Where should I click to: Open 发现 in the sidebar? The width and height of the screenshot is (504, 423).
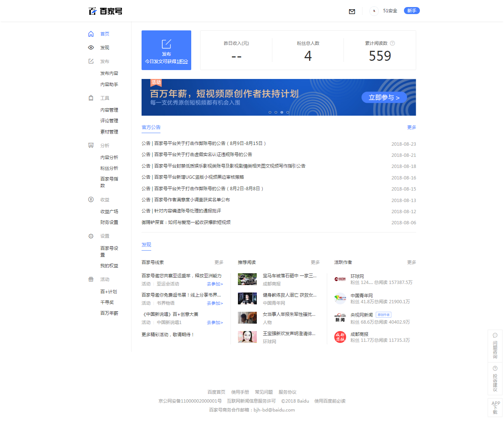(x=105, y=48)
